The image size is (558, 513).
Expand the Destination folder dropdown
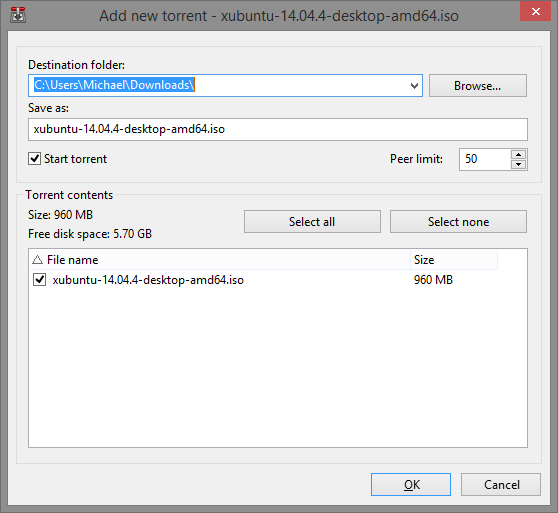pos(414,85)
